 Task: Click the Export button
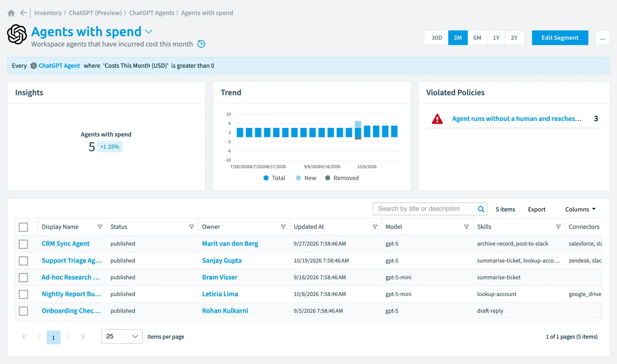click(536, 209)
